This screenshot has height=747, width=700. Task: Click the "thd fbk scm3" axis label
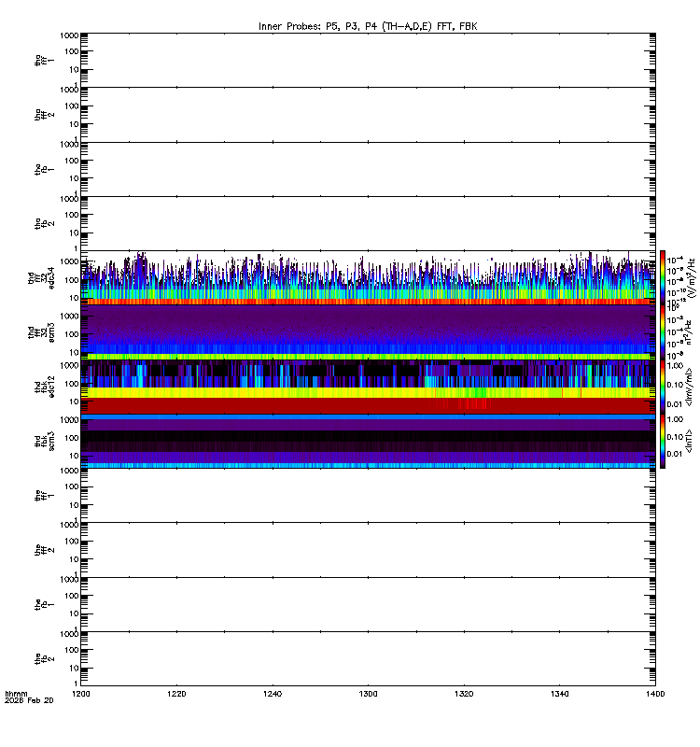tap(44, 441)
